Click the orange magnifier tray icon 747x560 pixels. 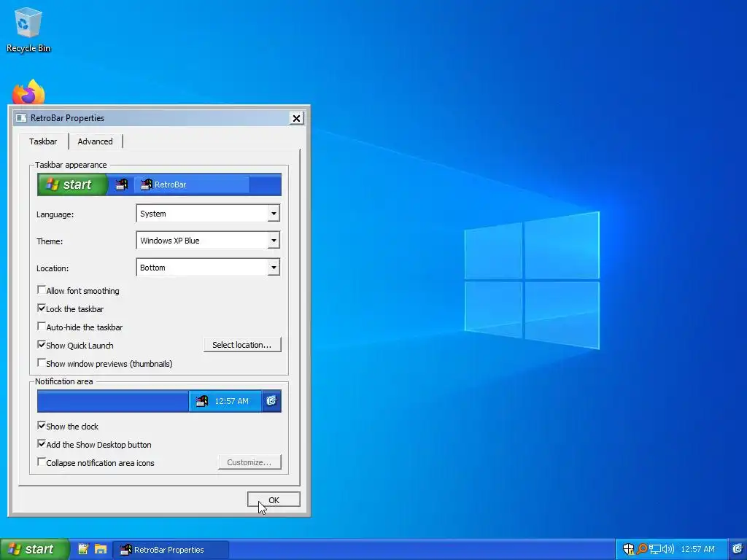[642, 549]
